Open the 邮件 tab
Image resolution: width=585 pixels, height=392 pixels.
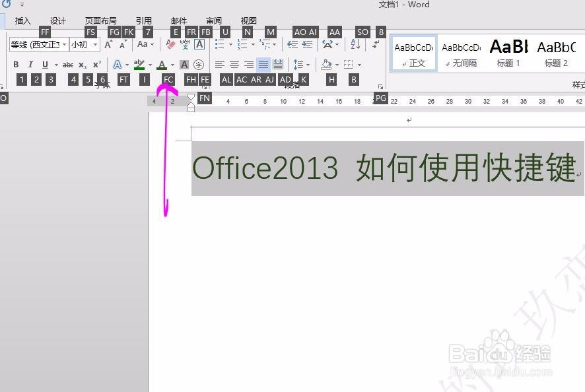click(x=179, y=21)
